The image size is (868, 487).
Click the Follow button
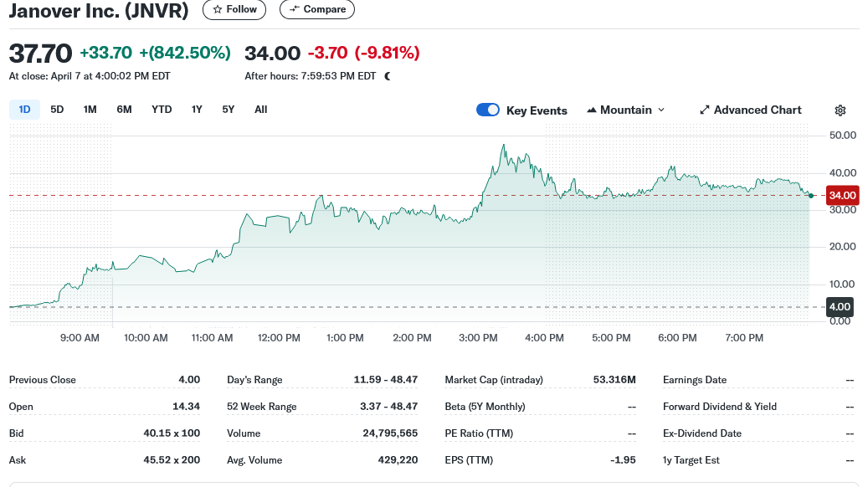click(234, 10)
